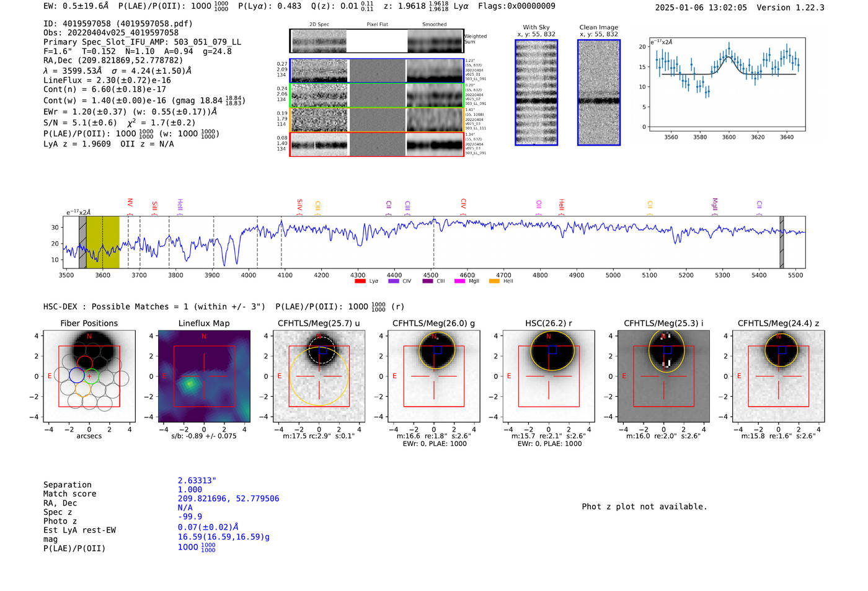Open the CFHTLS/Meg(25.3) i cutout

(x=663, y=376)
